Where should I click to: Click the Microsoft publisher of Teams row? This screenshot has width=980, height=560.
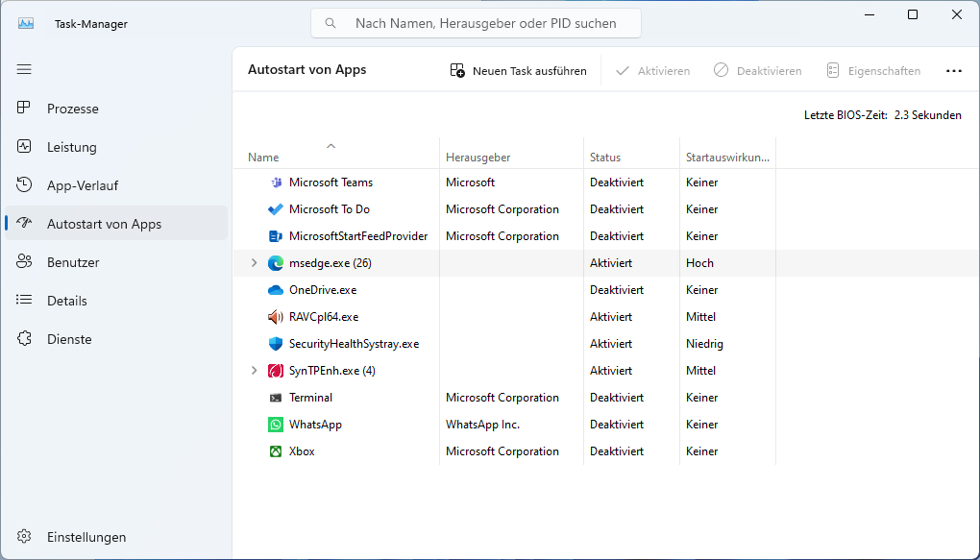click(470, 183)
